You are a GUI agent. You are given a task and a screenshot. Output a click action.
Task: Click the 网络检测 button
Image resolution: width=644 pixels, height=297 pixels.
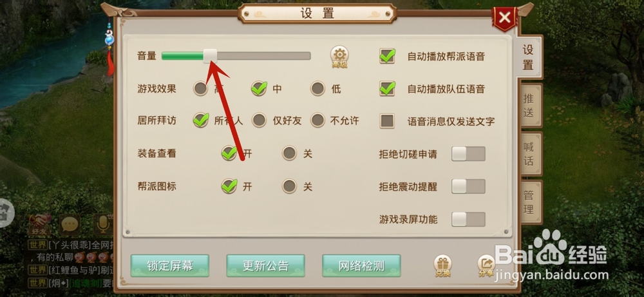coord(361,266)
